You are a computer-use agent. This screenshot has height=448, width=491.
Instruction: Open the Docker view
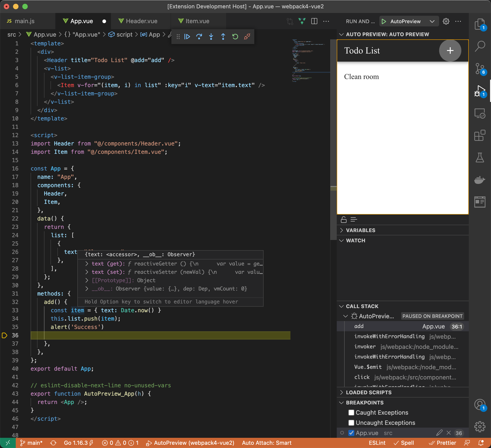pyautogui.click(x=480, y=180)
